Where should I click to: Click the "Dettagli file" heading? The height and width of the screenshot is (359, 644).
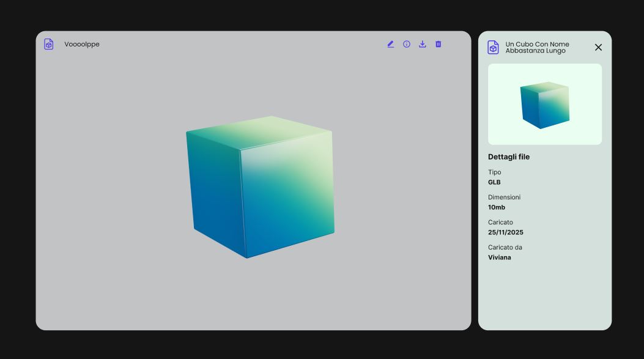click(x=508, y=157)
